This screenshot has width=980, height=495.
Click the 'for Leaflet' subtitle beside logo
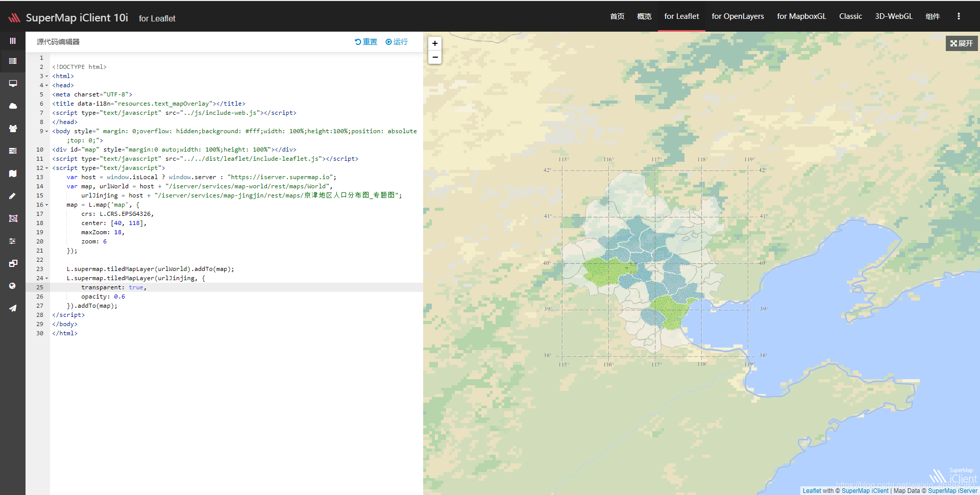tap(157, 18)
